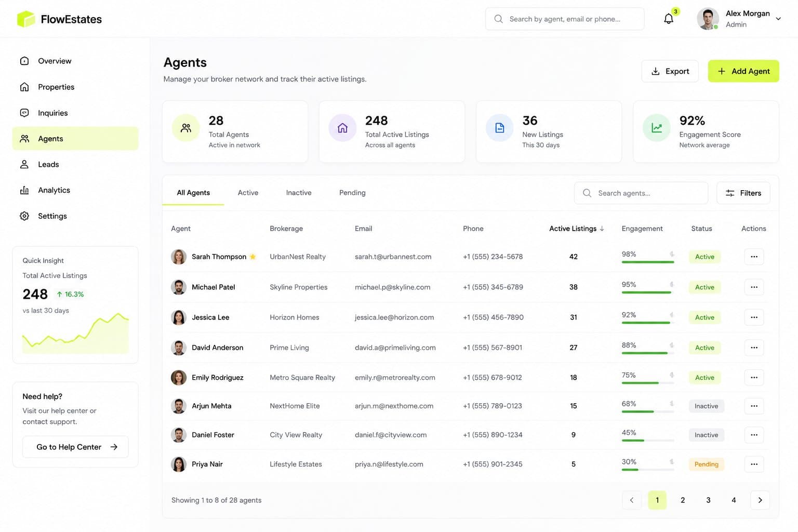Select the All Agents tab

click(x=193, y=193)
